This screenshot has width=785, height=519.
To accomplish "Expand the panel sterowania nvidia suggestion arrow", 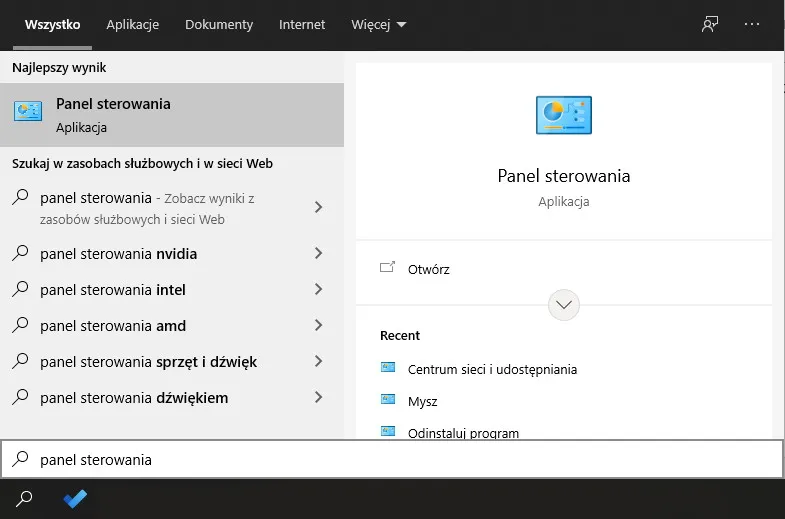I will tap(318, 254).
